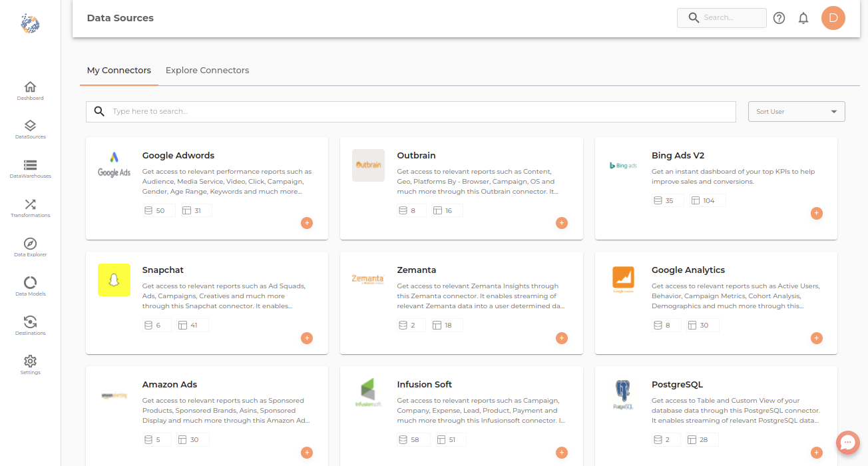Click the Data Sources page heading
This screenshot has width=868, height=466.
pyautogui.click(x=120, y=18)
